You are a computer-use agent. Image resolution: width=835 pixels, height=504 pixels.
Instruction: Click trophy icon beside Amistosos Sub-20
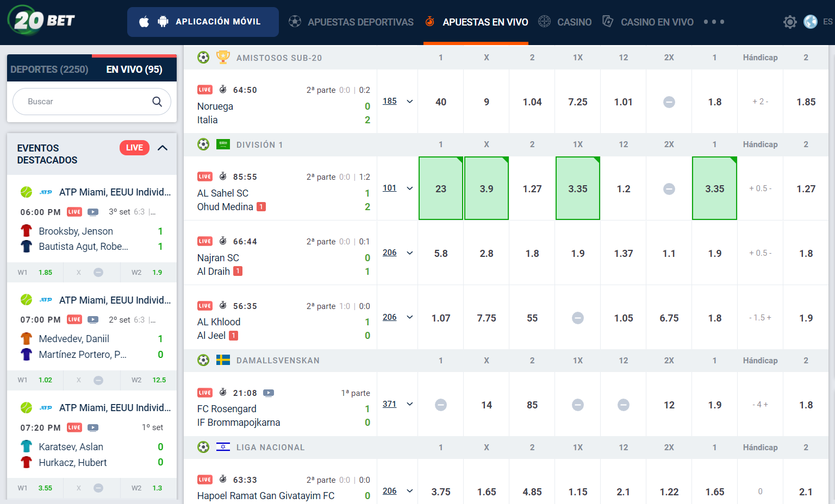tap(223, 57)
